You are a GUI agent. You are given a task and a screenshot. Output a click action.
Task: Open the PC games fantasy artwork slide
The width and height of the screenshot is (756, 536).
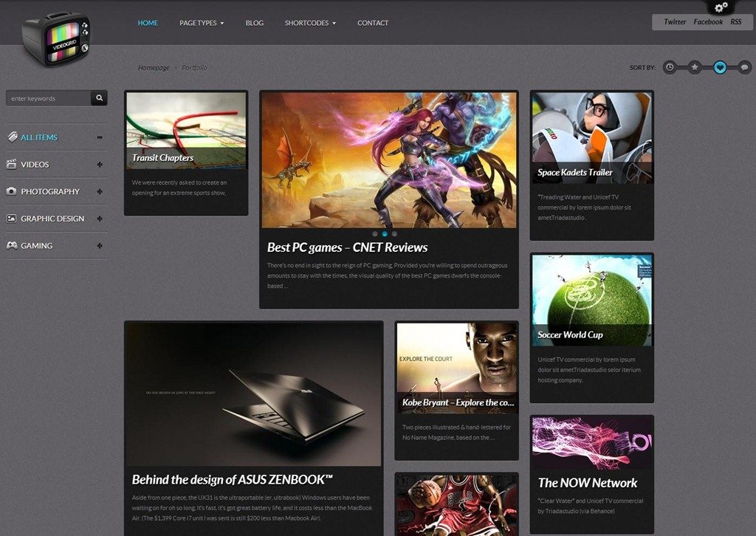[x=389, y=160]
